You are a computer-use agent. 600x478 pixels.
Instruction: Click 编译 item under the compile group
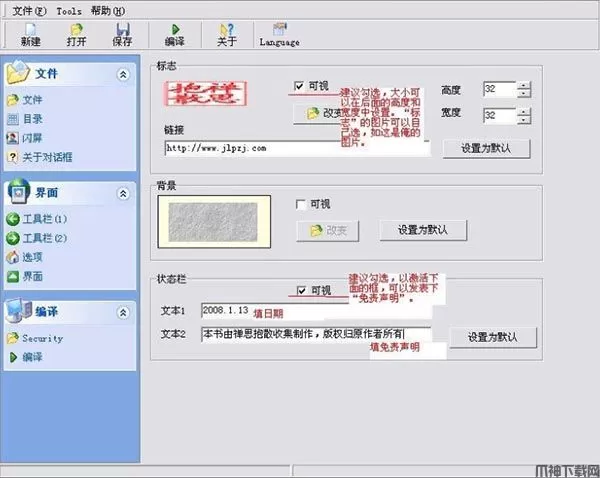pyautogui.click(x=26, y=357)
